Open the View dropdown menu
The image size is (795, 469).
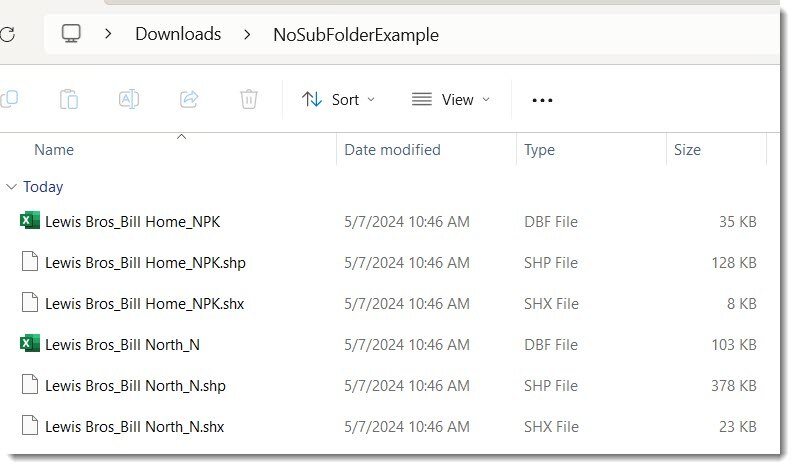[x=451, y=99]
